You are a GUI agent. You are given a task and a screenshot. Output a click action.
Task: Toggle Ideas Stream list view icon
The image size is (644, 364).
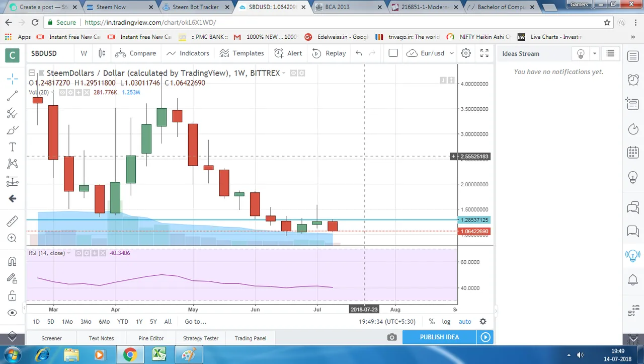(x=610, y=53)
